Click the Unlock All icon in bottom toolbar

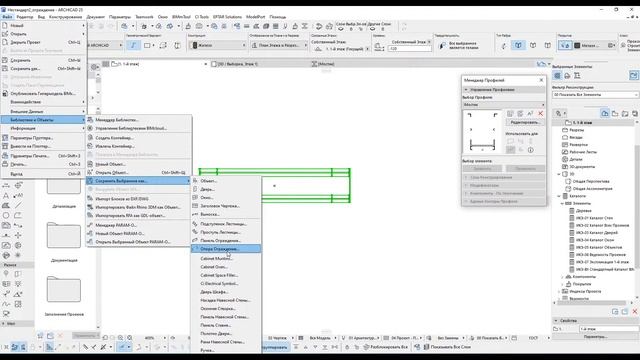pos(366,347)
